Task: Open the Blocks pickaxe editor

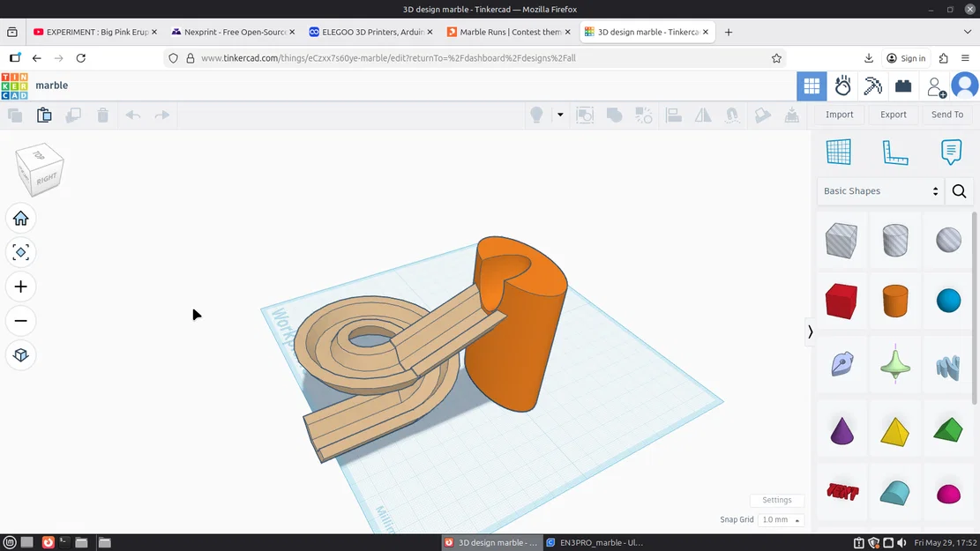Action: coord(872,86)
